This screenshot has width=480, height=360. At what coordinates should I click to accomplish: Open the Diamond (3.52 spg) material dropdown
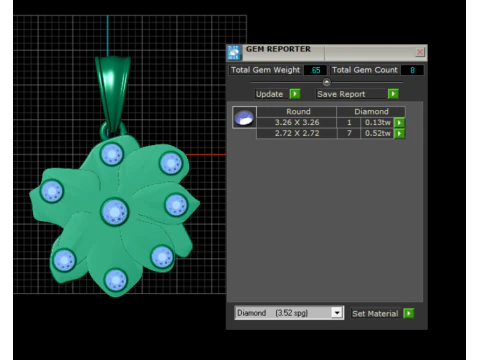click(x=337, y=313)
